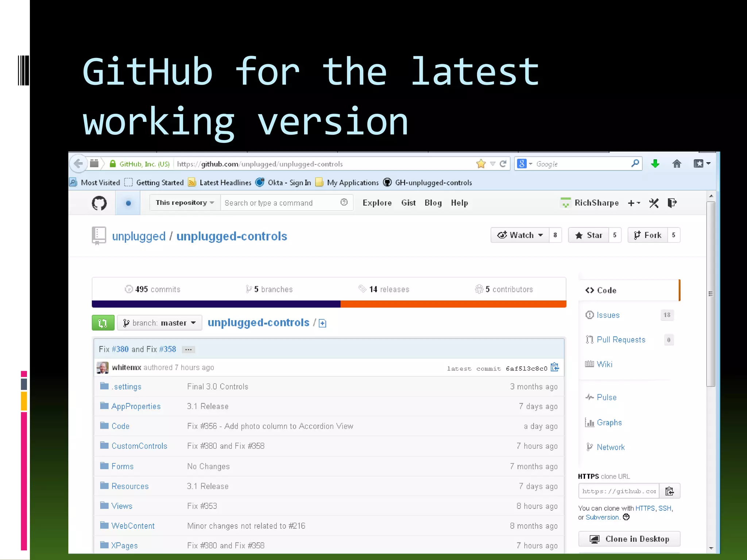Open the Explore menu item

point(377,203)
